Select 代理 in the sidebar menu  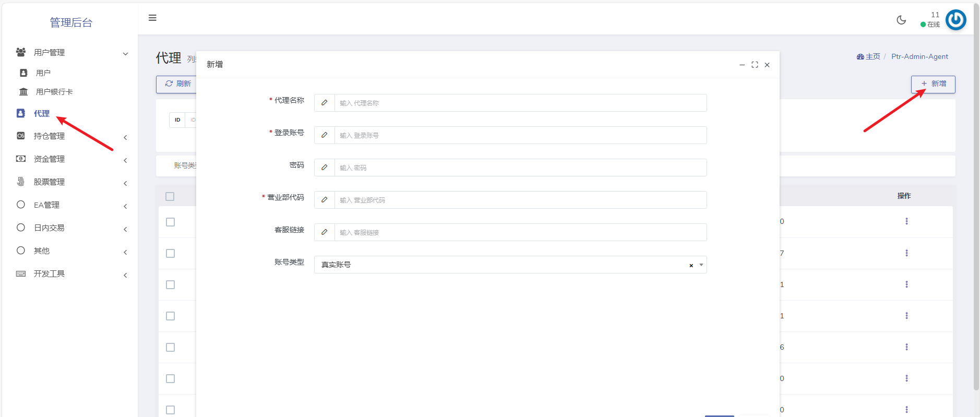click(x=41, y=113)
